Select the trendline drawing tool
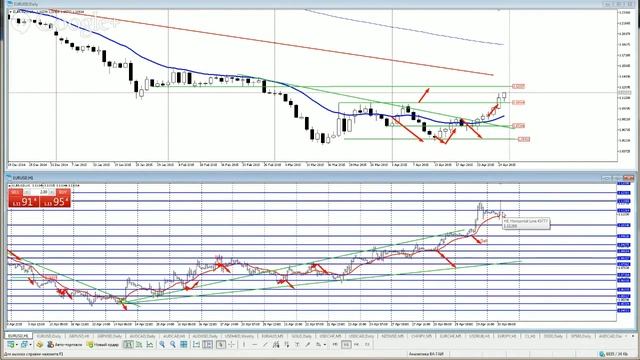The image size is (640, 360). [265, 345]
